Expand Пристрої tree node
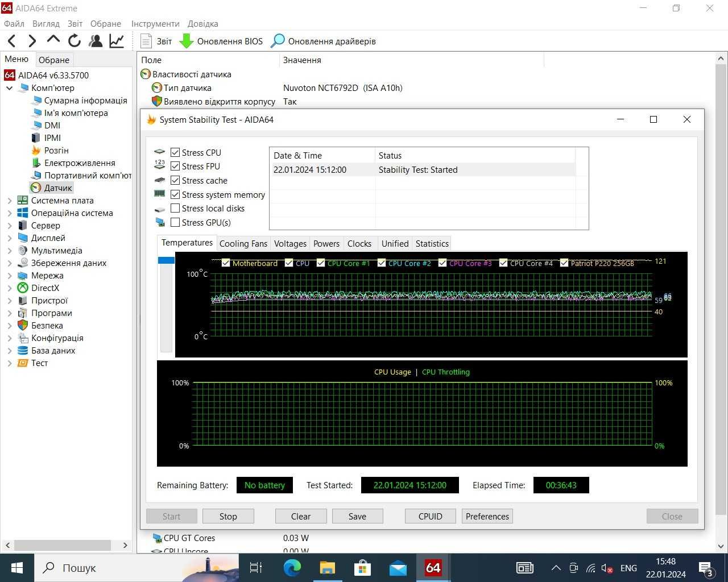The height and width of the screenshot is (582, 728). point(10,301)
